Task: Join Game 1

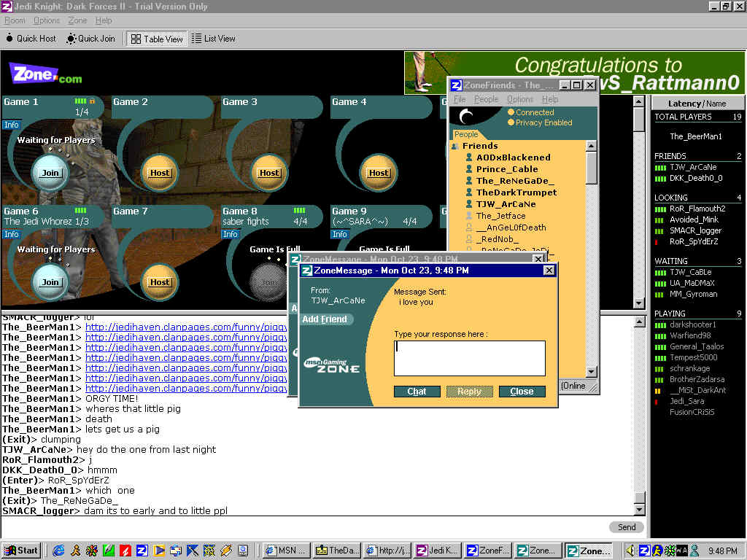Action: pyautogui.click(x=50, y=173)
